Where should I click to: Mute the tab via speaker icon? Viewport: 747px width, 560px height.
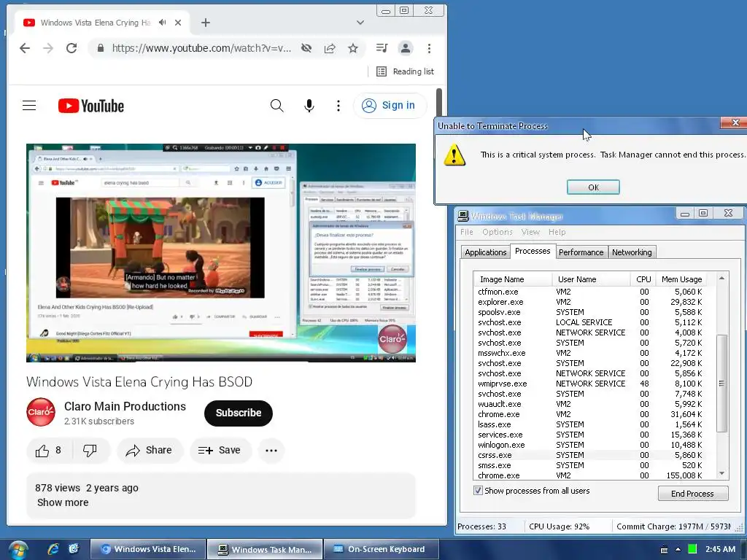[x=163, y=23]
